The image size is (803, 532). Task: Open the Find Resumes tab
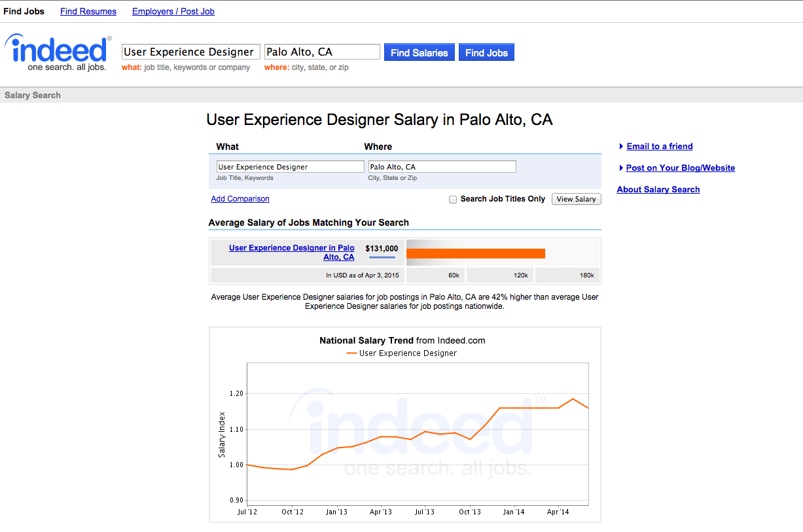88,11
